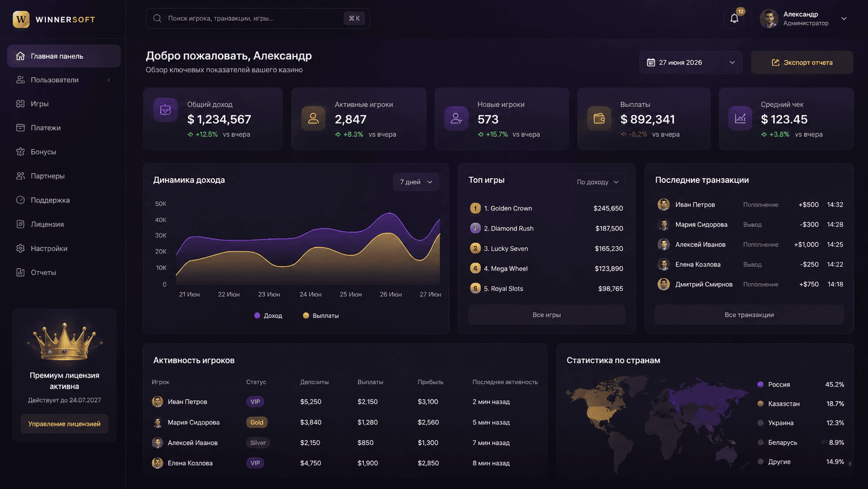Click the chart icon beside Отчеты
This screenshot has height=489, width=868.
click(20, 272)
